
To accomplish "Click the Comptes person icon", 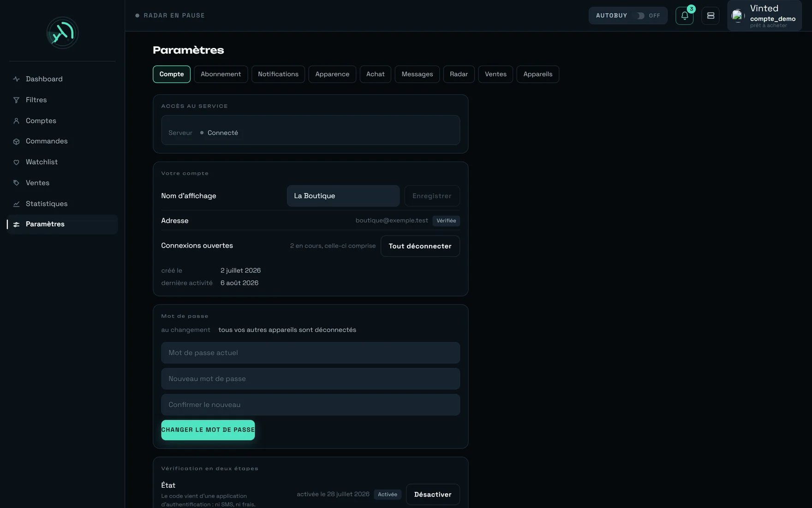I will [16, 121].
